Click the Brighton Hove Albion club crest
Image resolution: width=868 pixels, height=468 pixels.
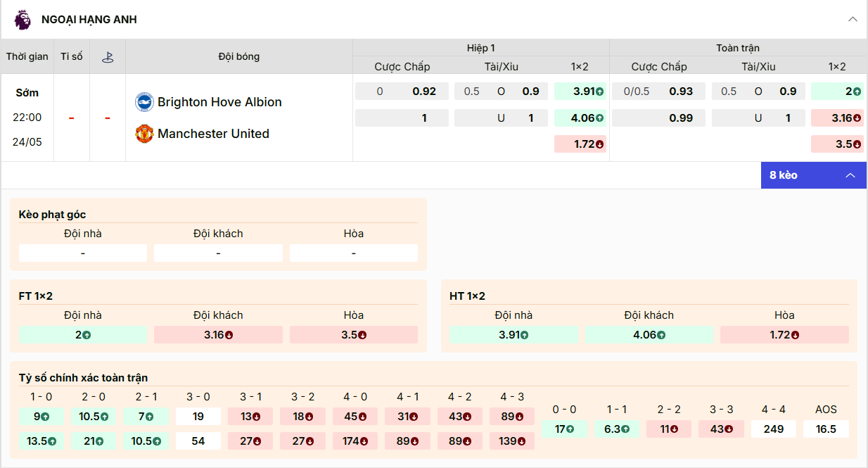pyautogui.click(x=144, y=102)
